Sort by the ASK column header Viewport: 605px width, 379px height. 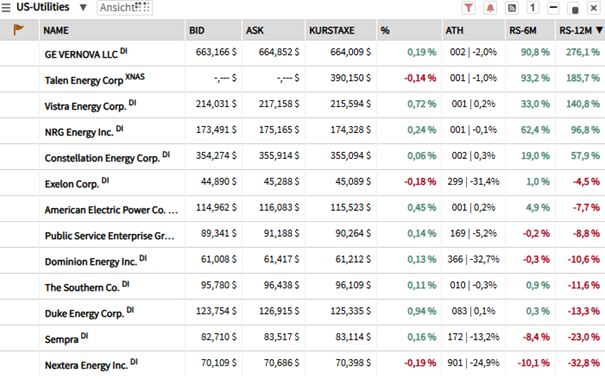tap(255, 30)
